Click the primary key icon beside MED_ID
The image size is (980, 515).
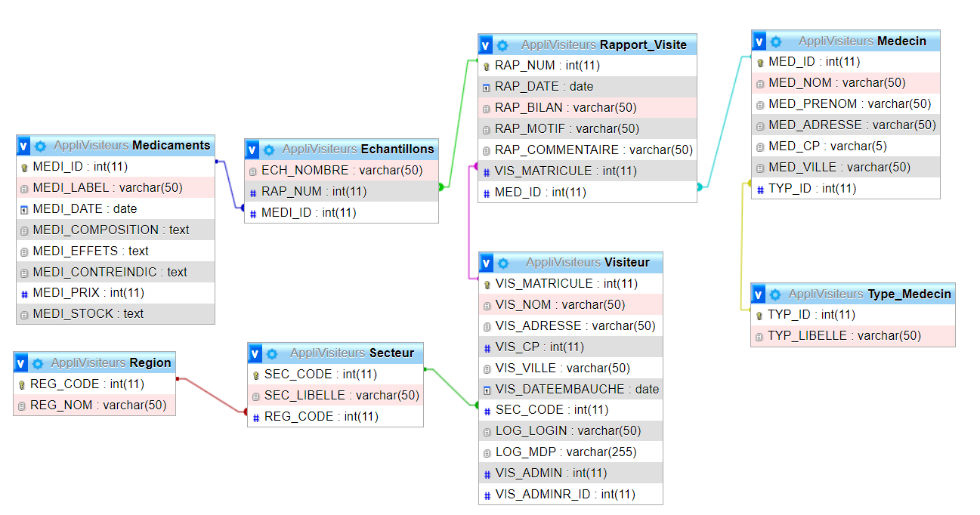pyautogui.click(x=761, y=63)
